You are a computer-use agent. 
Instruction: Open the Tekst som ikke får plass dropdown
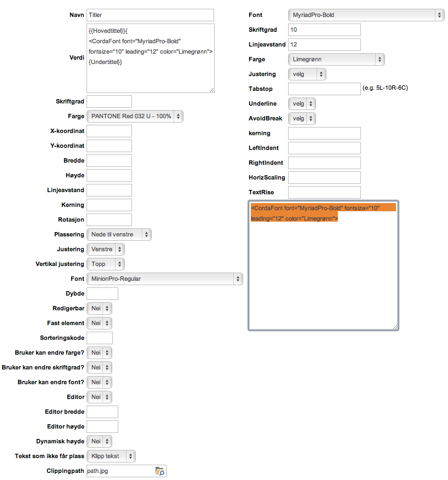(x=111, y=456)
